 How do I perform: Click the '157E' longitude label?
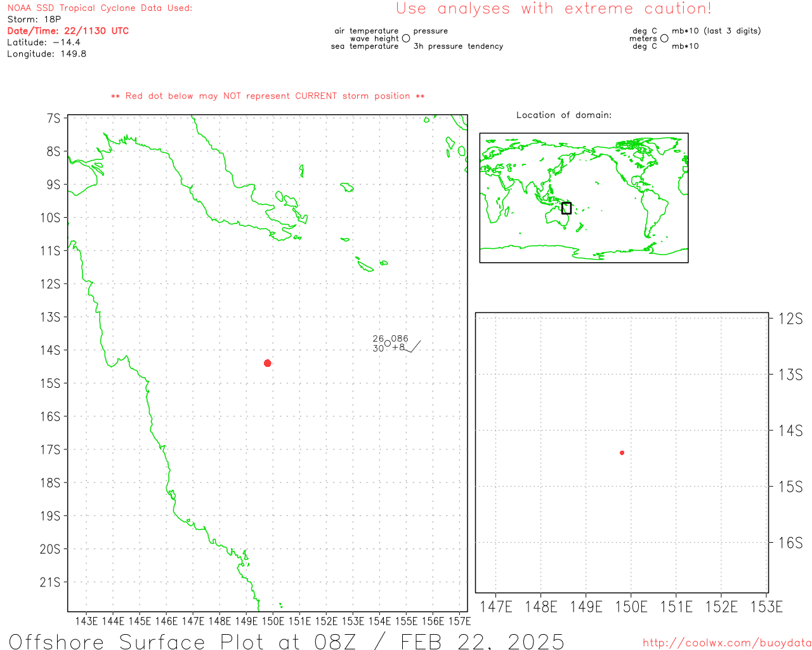460,621
